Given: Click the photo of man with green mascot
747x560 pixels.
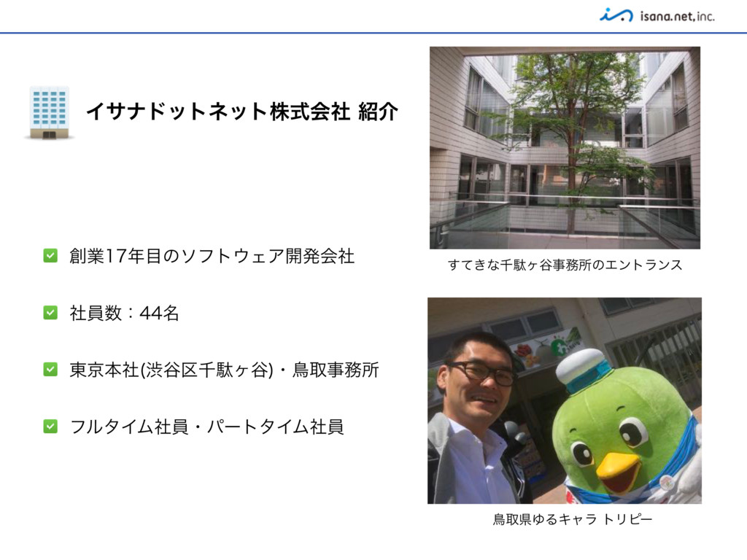Looking at the screenshot, I should 565,400.
